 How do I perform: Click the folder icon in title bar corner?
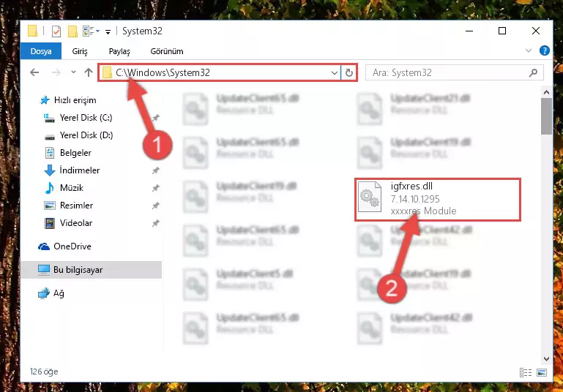33,31
